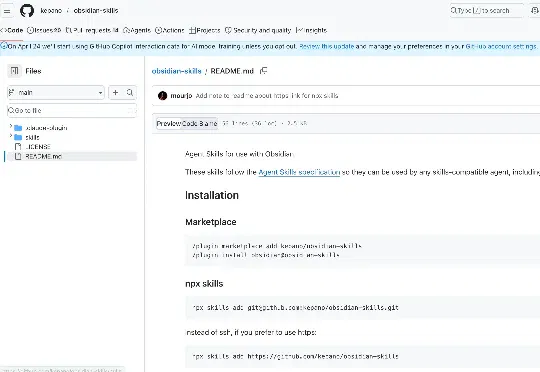This screenshot has width=540, height=372.
Task: Open the kepano owner profile link
Action: click(51, 11)
